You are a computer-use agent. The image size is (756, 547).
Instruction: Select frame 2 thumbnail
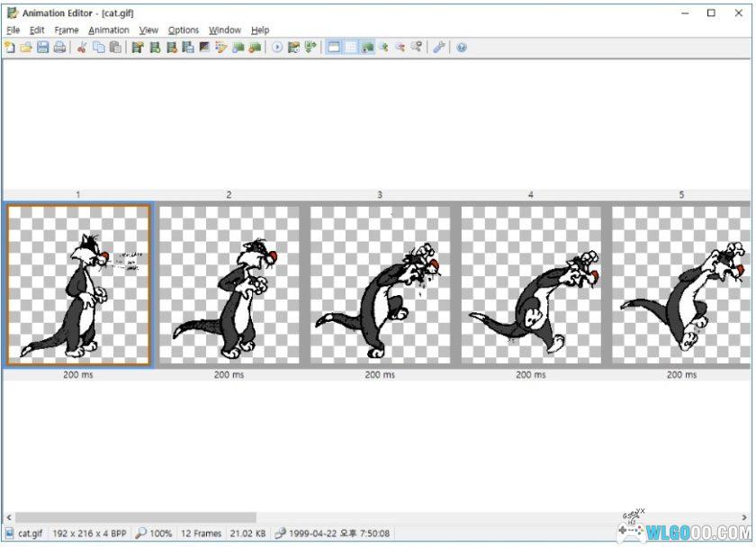(229, 284)
